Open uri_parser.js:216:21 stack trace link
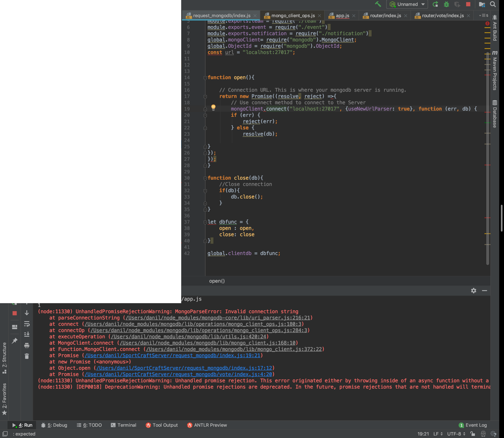This screenshot has height=438, width=504. [x=218, y=318]
